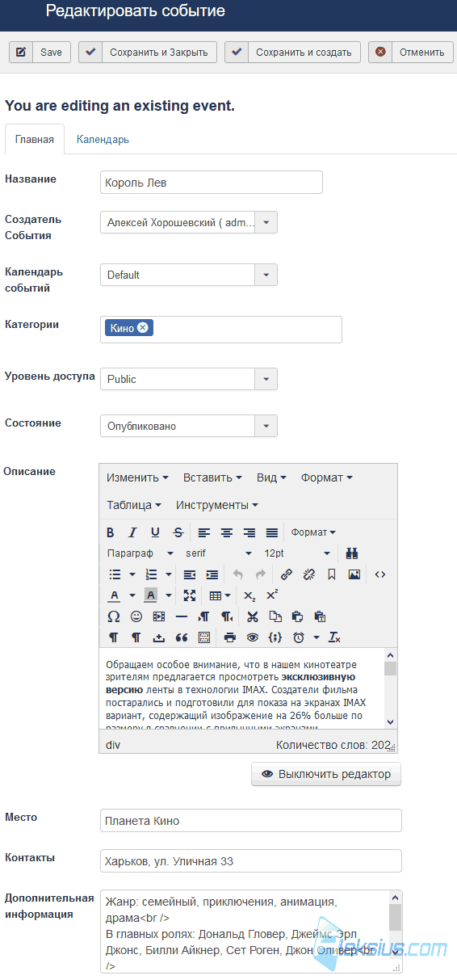Open the Вставить editor menu
This screenshot has width=457, height=980.
pyautogui.click(x=212, y=477)
